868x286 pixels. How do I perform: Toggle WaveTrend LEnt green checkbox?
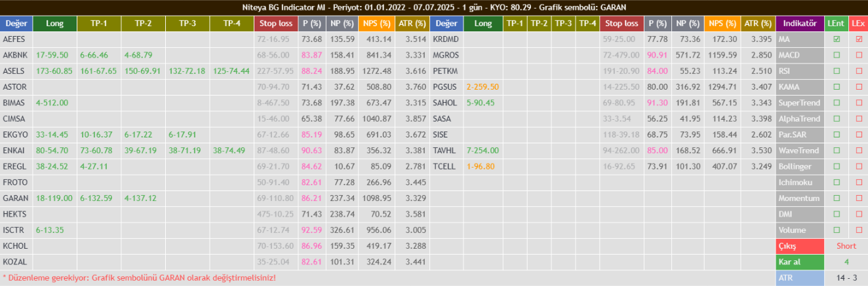tap(836, 151)
